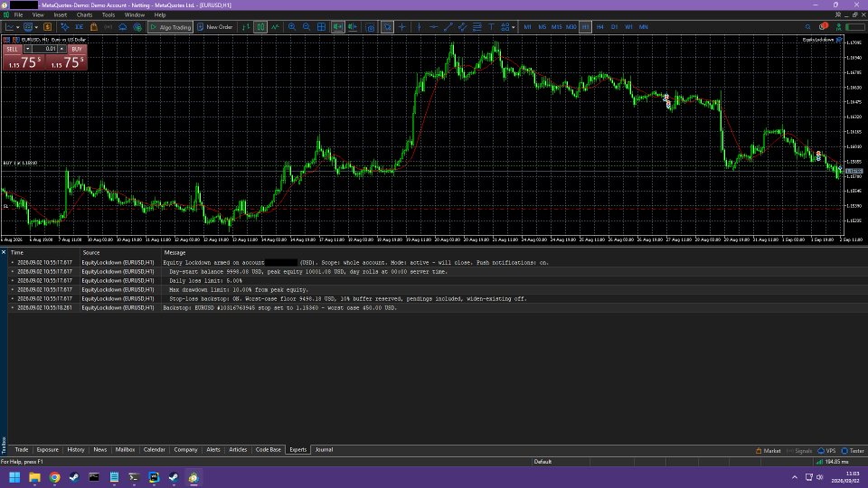This screenshot has height=488, width=868.
Task: Click the Zoom In magnifier icon
Action: tap(292, 26)
